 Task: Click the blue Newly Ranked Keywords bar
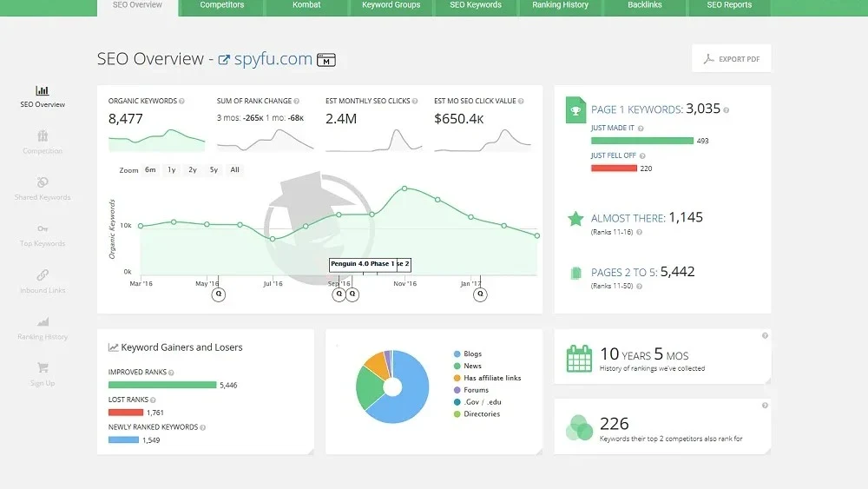(123, 440)
